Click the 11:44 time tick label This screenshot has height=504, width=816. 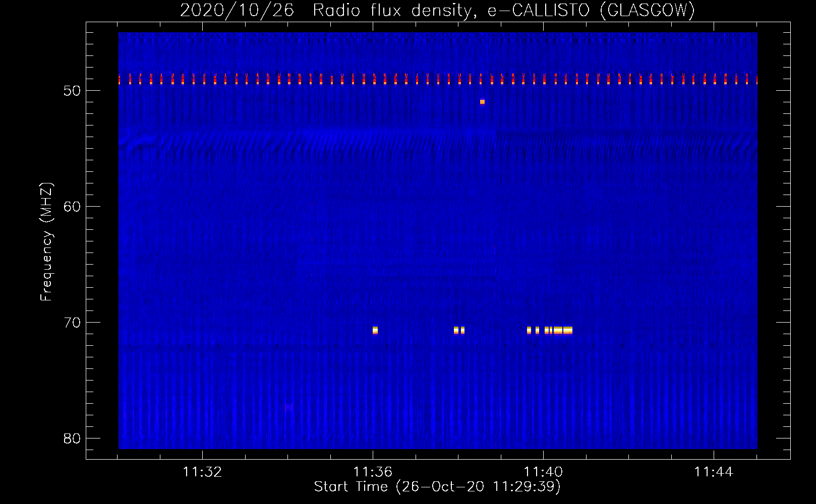click(x=714, y=472)
